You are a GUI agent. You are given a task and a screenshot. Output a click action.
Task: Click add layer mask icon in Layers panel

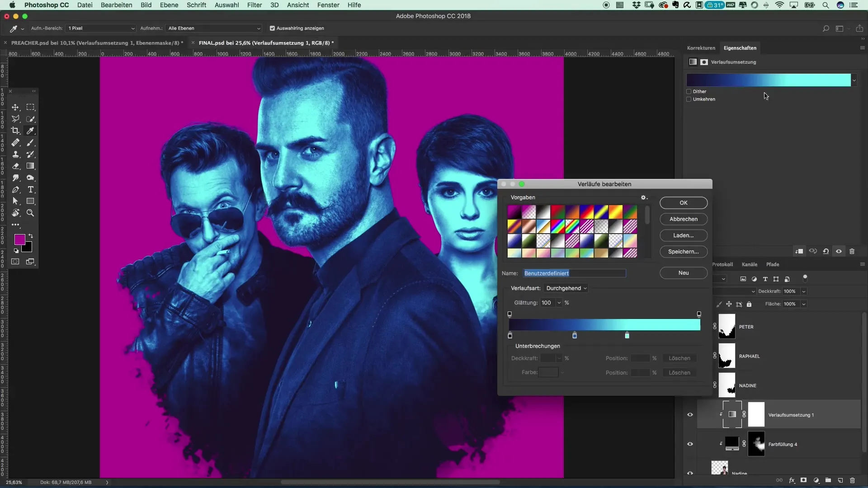pos(803,480)
